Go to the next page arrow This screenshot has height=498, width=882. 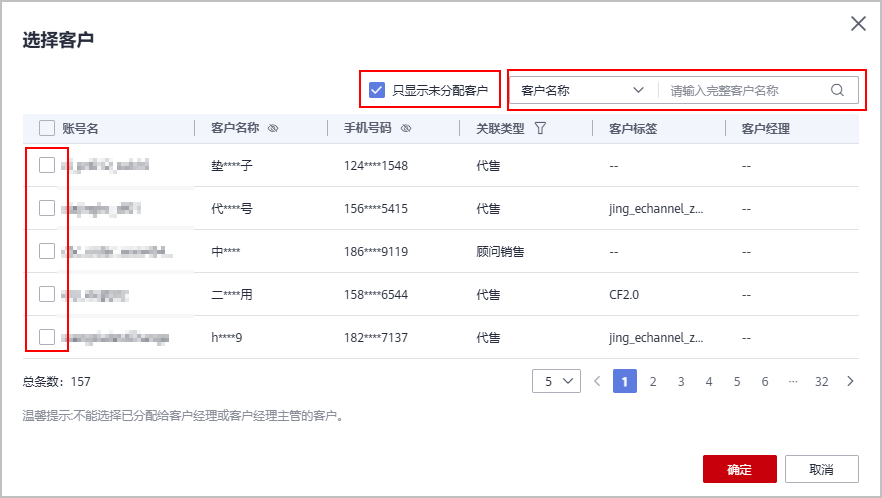[850, 381]
